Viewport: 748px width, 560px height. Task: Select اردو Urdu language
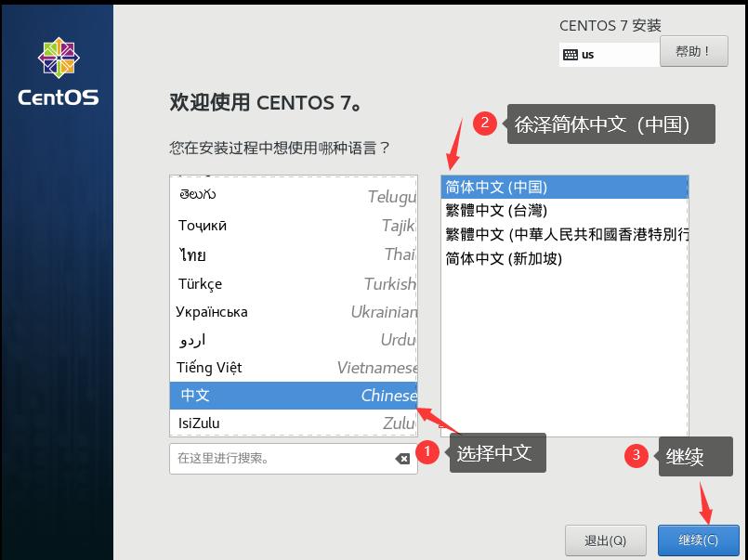click(x=279, y=340)
